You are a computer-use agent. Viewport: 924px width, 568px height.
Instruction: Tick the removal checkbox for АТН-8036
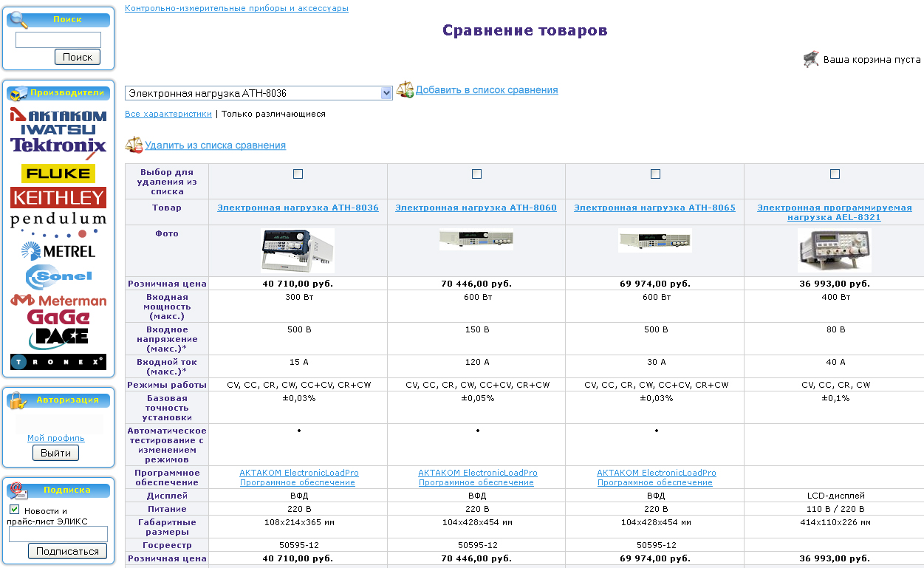pyautogui.click(x=298, y=174)
